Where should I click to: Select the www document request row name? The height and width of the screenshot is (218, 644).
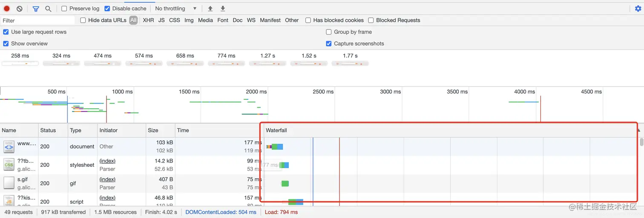click(27, 143)
